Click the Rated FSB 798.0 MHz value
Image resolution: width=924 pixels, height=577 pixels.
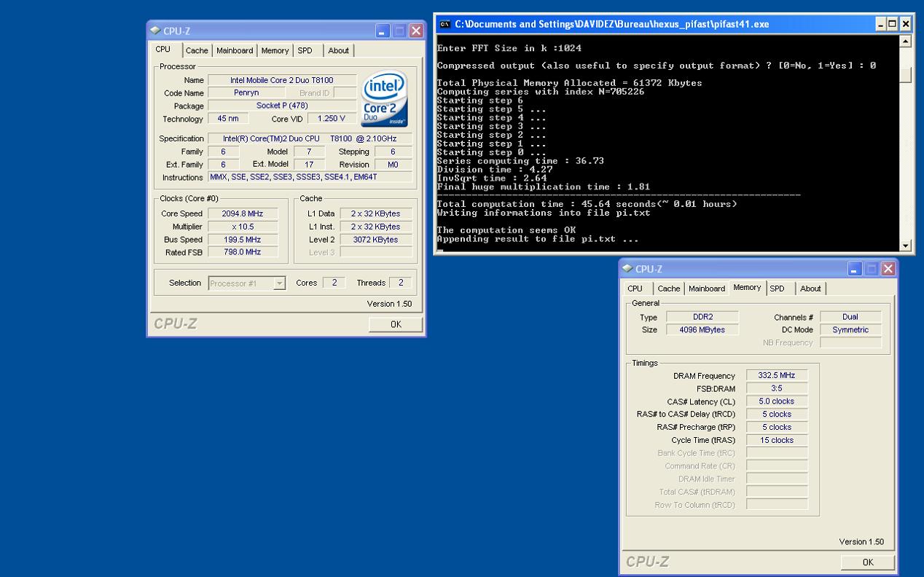click(242, 252)
